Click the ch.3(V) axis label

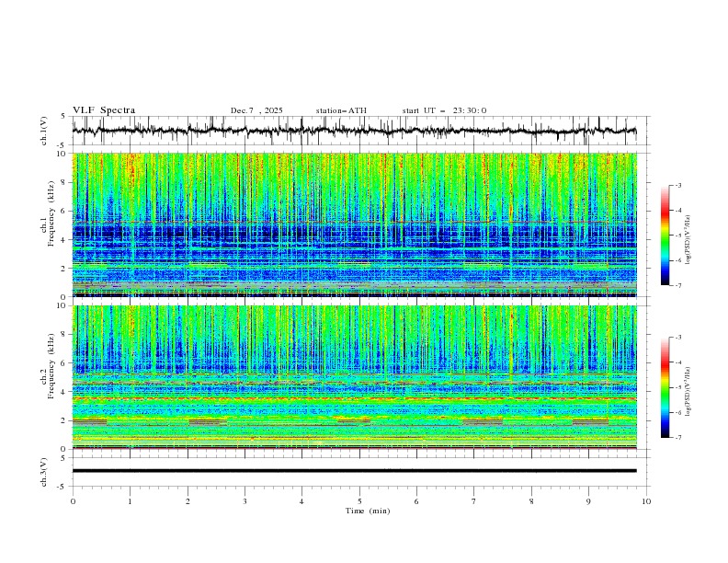46,471
